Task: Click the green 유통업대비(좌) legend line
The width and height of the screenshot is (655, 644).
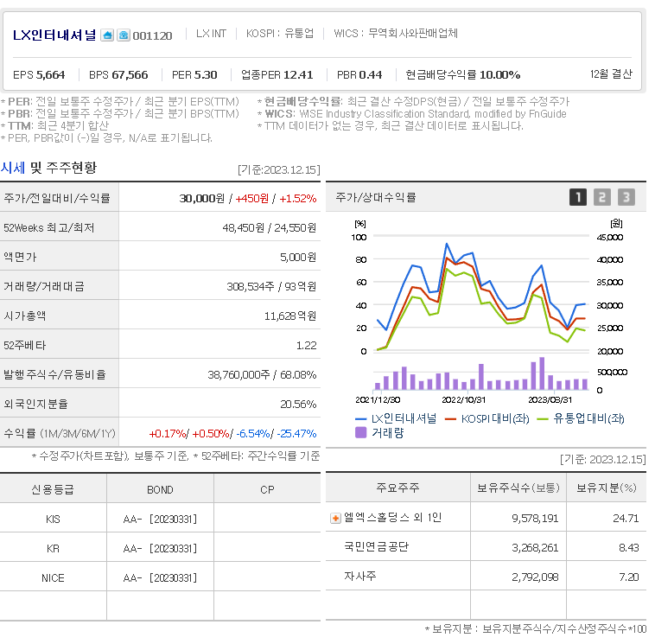Action: (x=542, y=418)
